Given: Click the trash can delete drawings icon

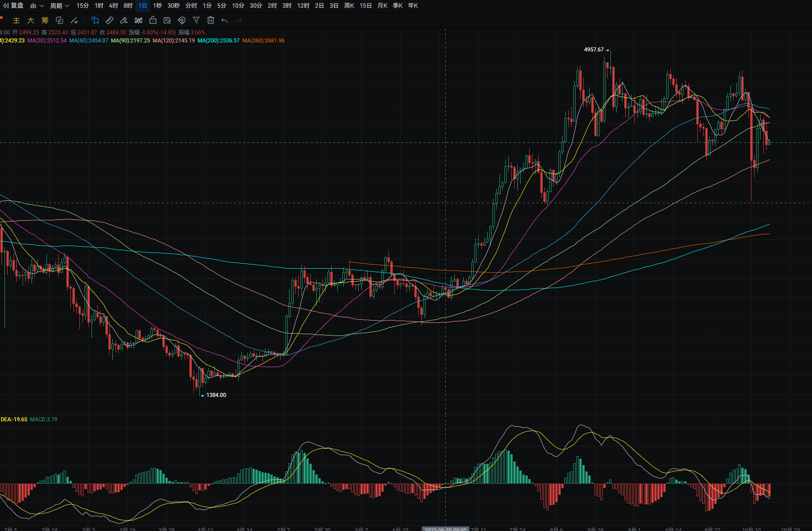Looking at the screenshot, I should (211, 20).
